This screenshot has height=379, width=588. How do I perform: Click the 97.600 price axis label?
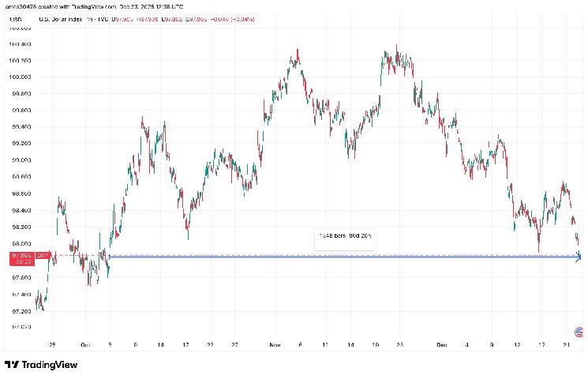pyautogui.click(x=21, y=278)
